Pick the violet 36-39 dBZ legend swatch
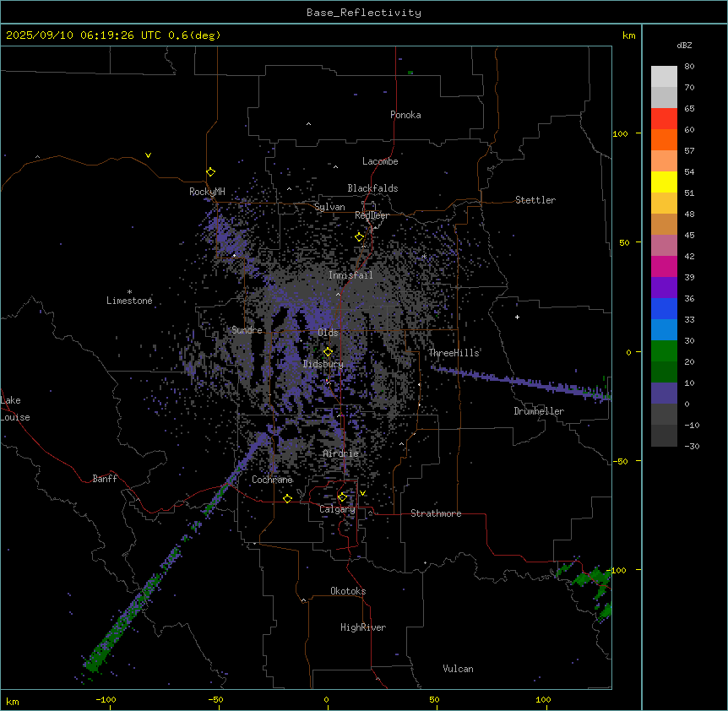The height and width of the screenshot is (711, 728). (664, 288)
